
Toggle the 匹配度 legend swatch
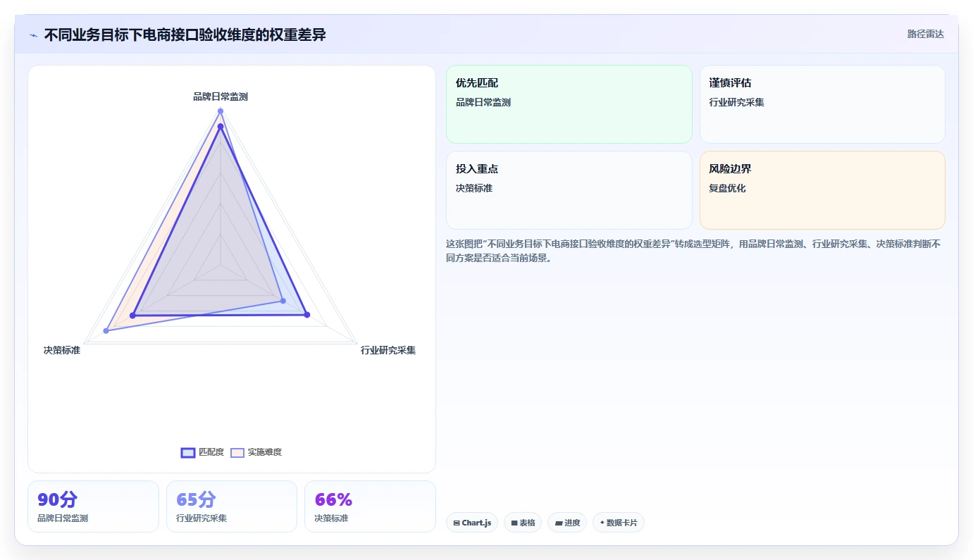coord(188,452)
